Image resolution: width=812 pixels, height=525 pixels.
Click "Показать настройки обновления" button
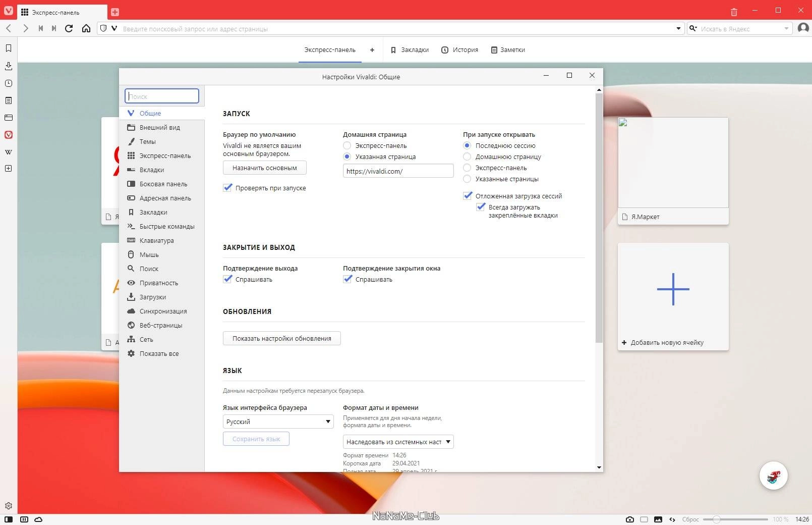[281, 338]
